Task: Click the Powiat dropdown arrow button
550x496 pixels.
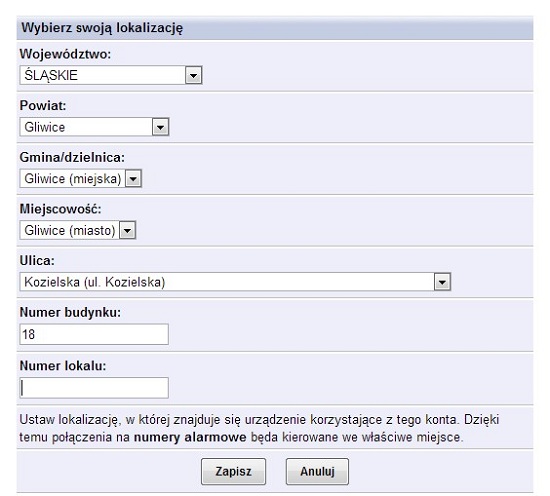Action: [x=160, y=127]
